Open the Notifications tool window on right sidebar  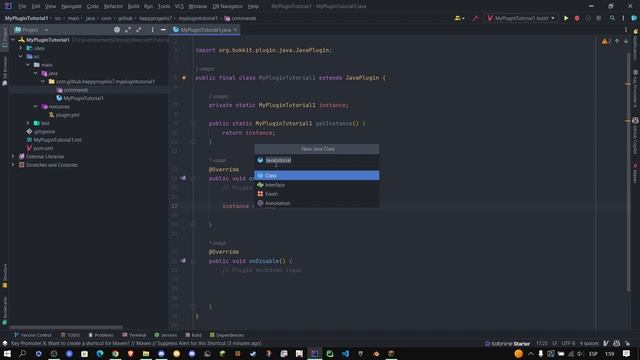(x=636, y=45)
